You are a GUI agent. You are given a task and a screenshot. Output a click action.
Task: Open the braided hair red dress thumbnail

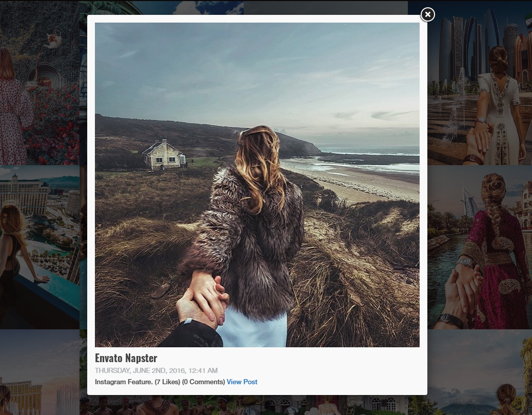(479, 247)
